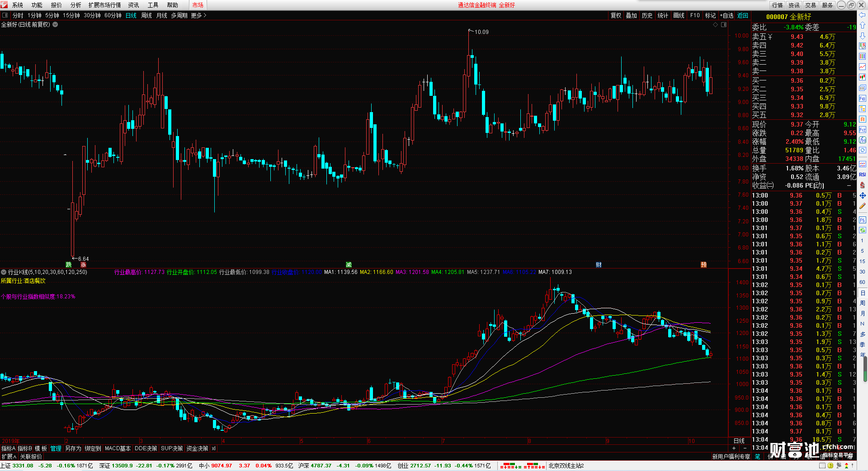The image size is (868, 471).
Task: Click the 交易 button at top right
Action: [x=811, y=5]
